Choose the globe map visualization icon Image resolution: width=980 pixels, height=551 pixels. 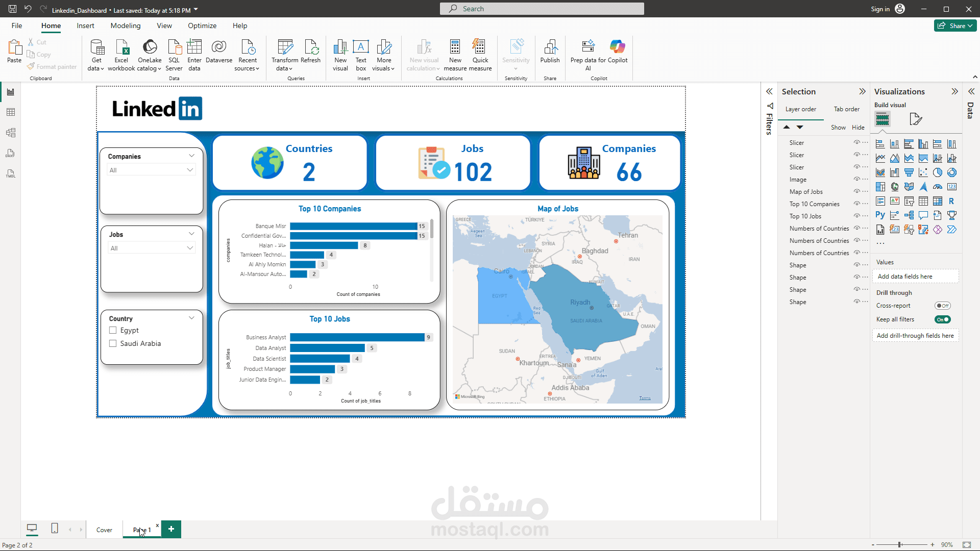coord(895,187)
